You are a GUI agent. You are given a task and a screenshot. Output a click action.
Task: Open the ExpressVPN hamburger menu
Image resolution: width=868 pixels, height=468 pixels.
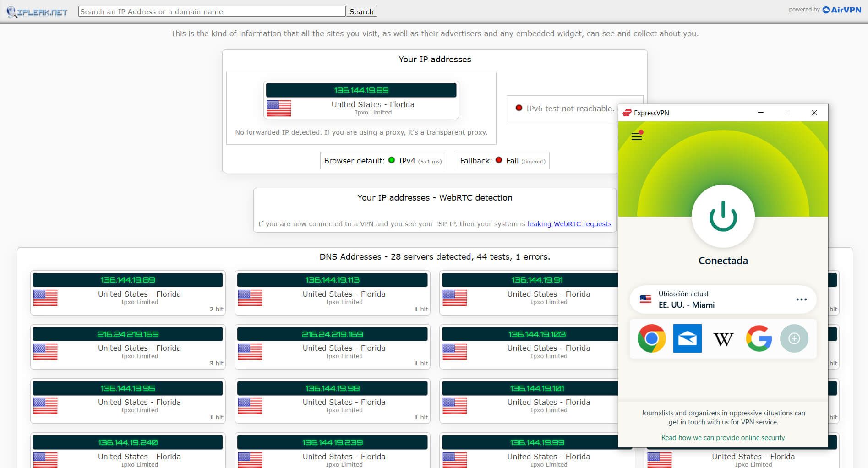tap(637, 136)
